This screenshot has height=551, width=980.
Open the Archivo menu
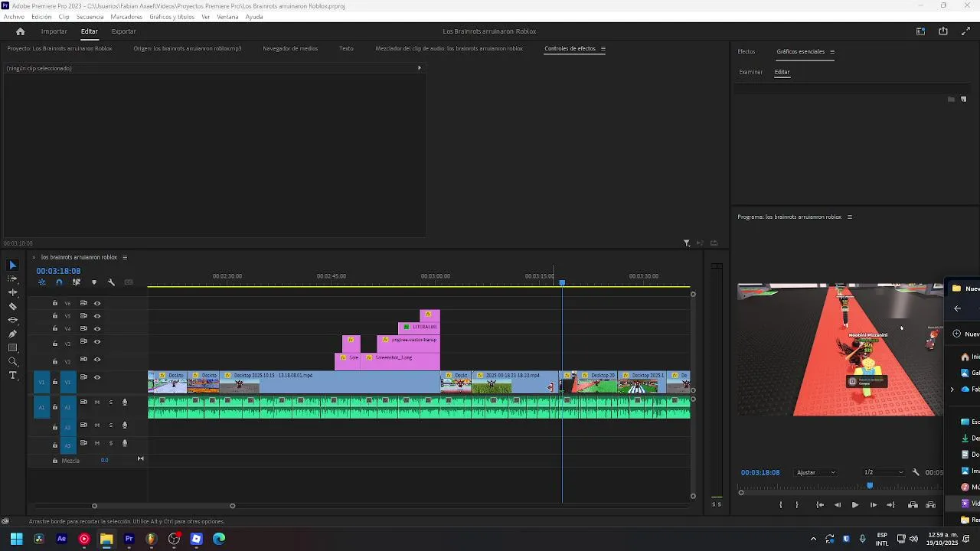[x=14, y=17]
